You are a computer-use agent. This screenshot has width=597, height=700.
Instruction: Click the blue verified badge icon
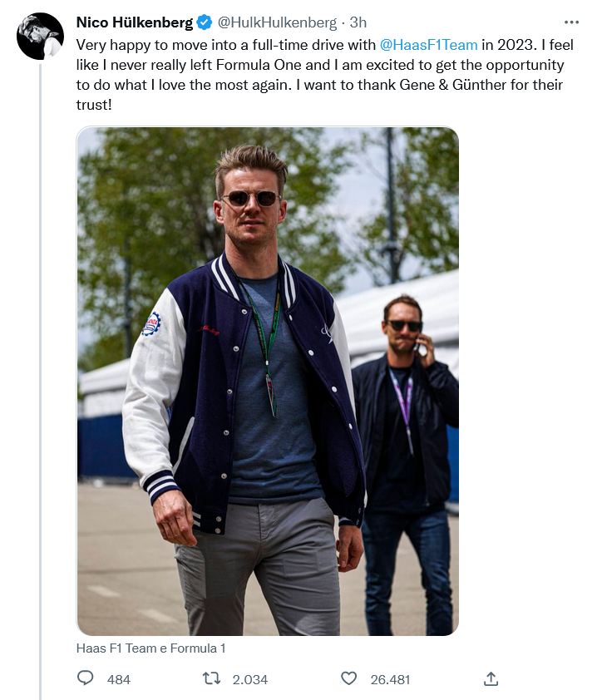(x=205, y=22)
